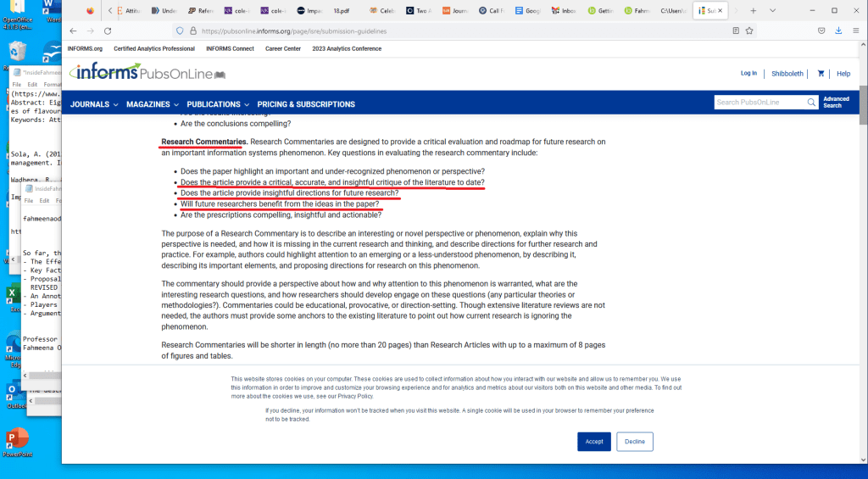Screen dimensions: 868x479
Task: Expand the MAGAZINES dropdown menu
Action: 153,104
